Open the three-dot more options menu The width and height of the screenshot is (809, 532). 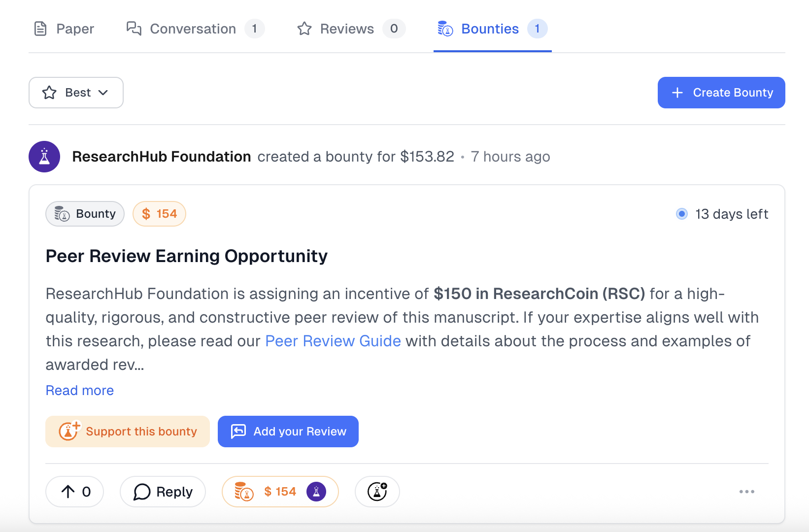(746, 492)
